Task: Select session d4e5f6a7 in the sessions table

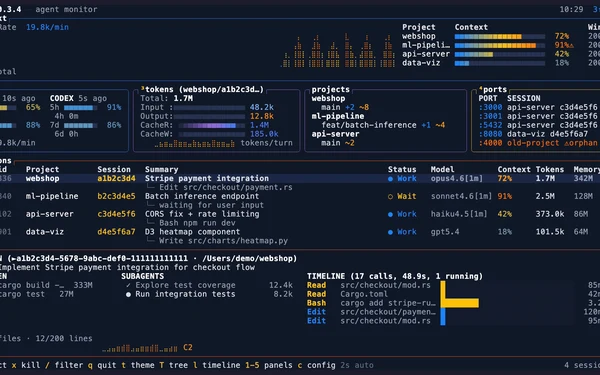Action: (x=300, y=232)
